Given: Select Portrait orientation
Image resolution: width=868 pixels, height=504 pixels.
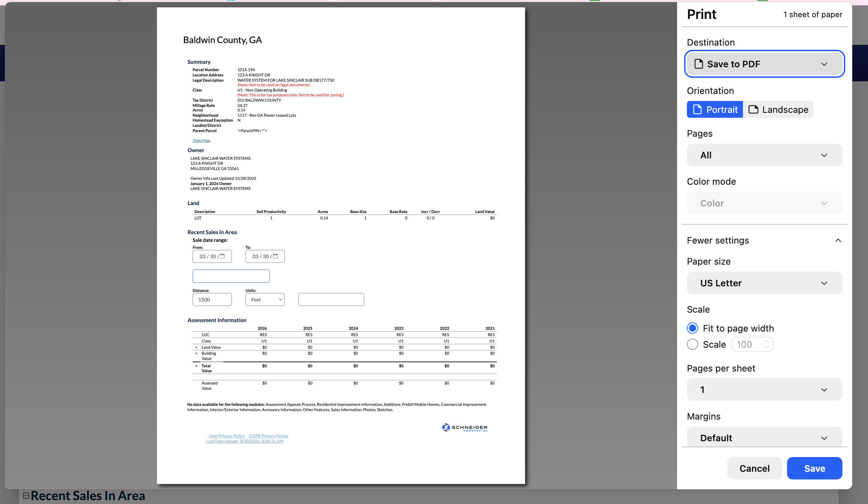Looking at the screenshot, I should [715, 110].
